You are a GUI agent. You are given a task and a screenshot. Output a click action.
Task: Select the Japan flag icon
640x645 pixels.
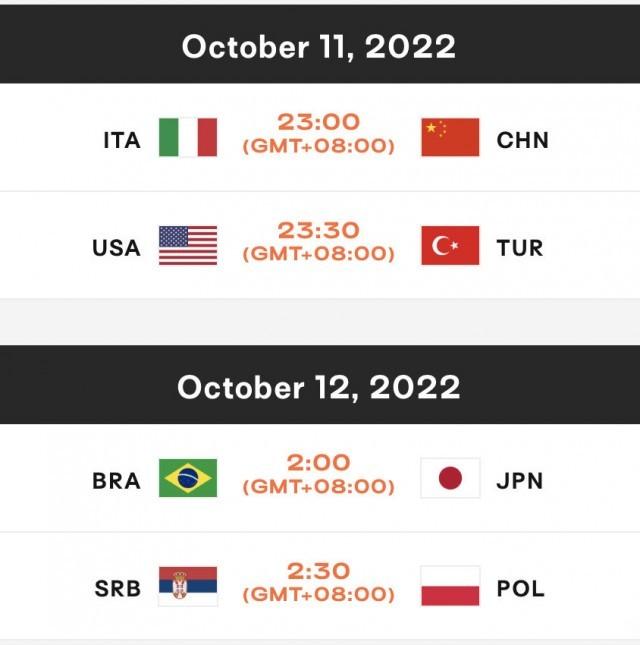[450, 479]
